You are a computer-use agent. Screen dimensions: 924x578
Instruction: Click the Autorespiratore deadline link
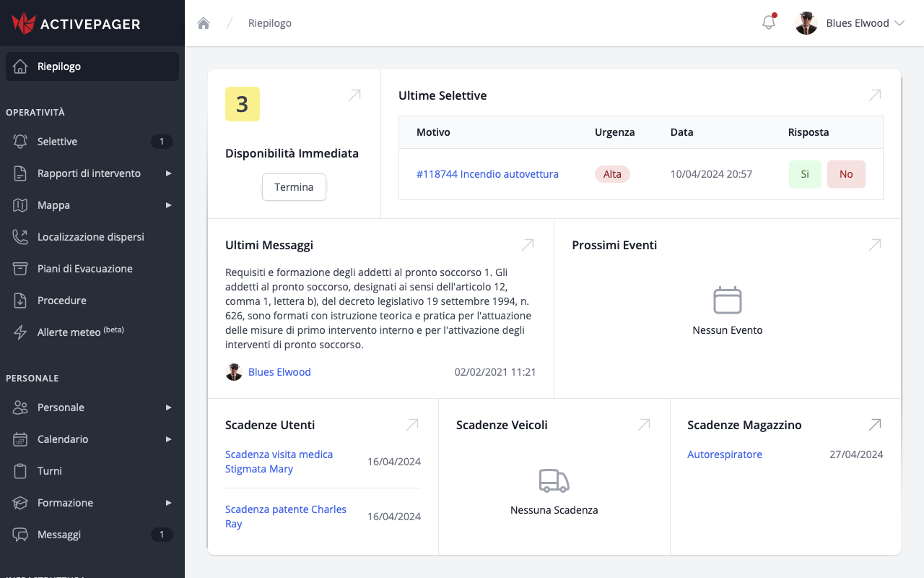(725, 454)
